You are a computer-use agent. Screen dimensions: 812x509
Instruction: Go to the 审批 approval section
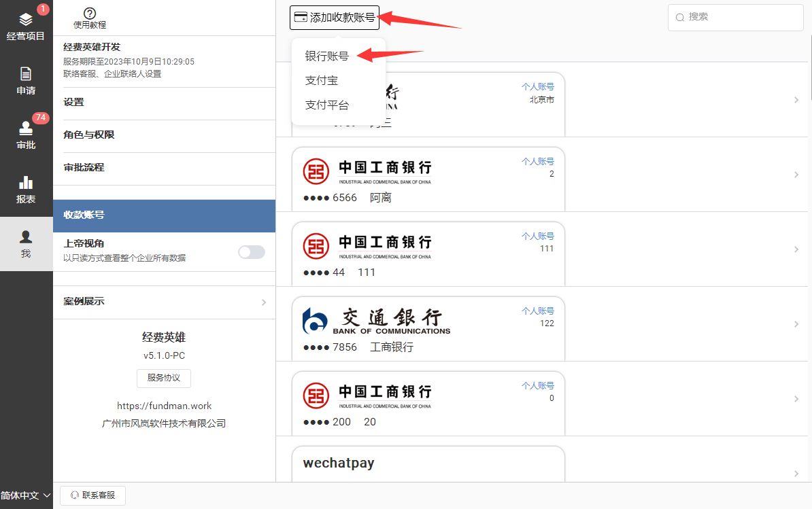point(26,135)
